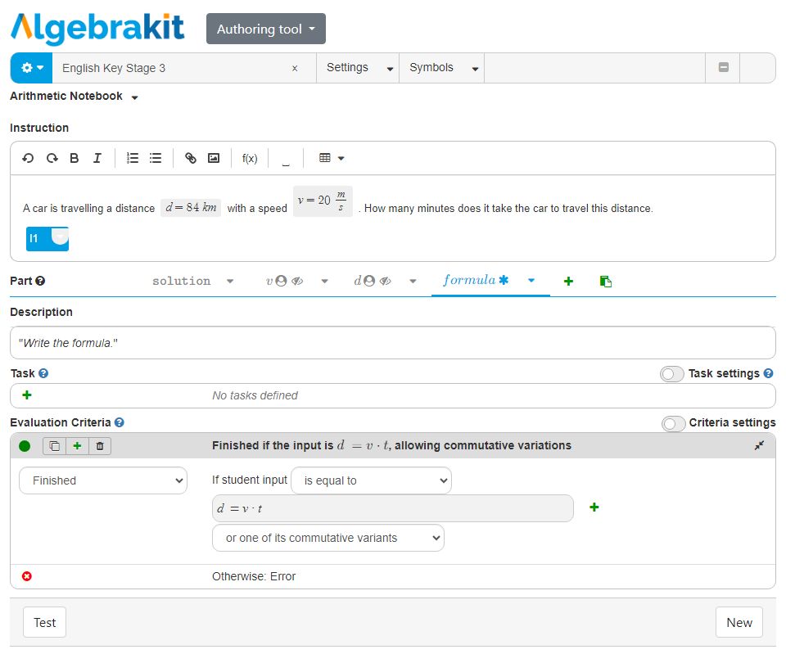Viewport: 786px width, 672px height.
Task: Open the 'is equal to' comparison dropdown
Action: coord(371,480)
